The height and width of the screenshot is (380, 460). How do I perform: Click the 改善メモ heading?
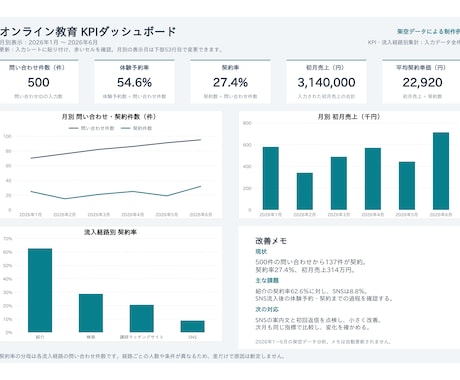coord(271,241)
